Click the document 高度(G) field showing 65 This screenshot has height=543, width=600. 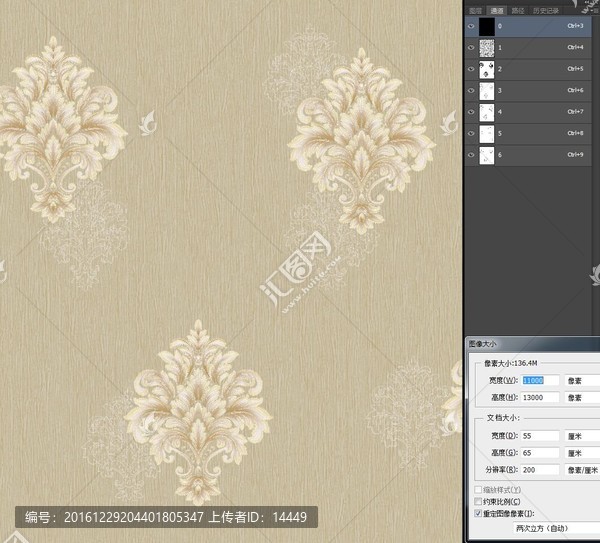pyautogui.click(x=540, y=453)
